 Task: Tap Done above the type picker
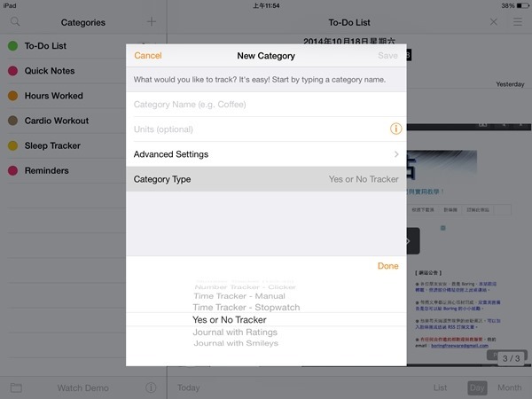[387, 266]
